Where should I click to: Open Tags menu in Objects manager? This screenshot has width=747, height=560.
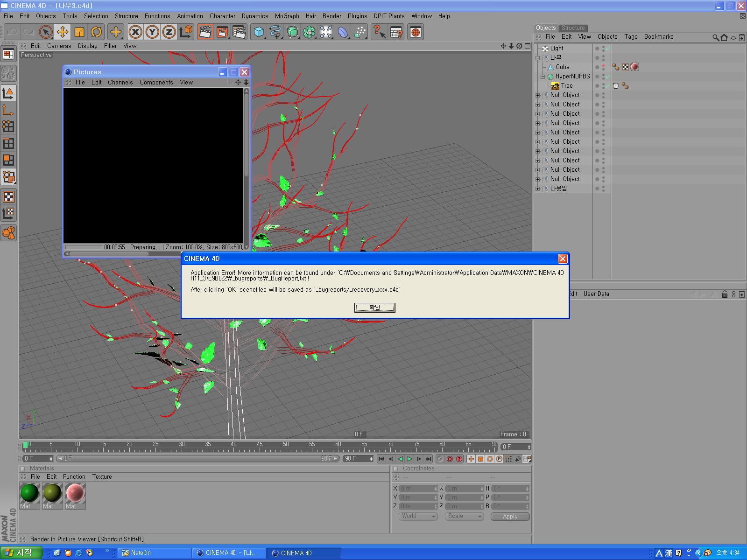coord(631,36)
